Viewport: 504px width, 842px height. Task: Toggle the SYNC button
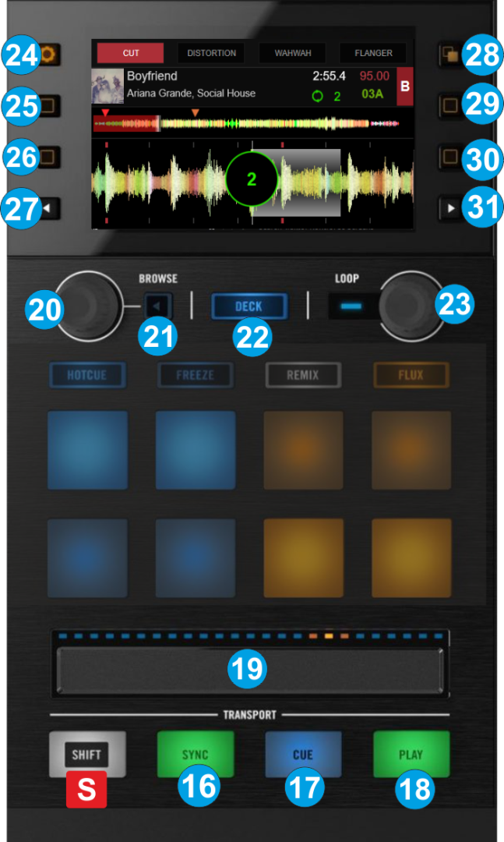pos(195,754)
